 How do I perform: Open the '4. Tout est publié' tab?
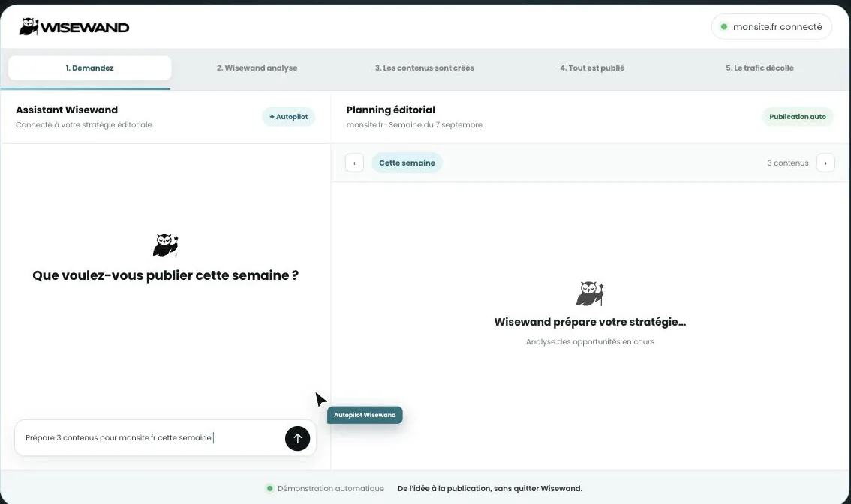(592, 67)
